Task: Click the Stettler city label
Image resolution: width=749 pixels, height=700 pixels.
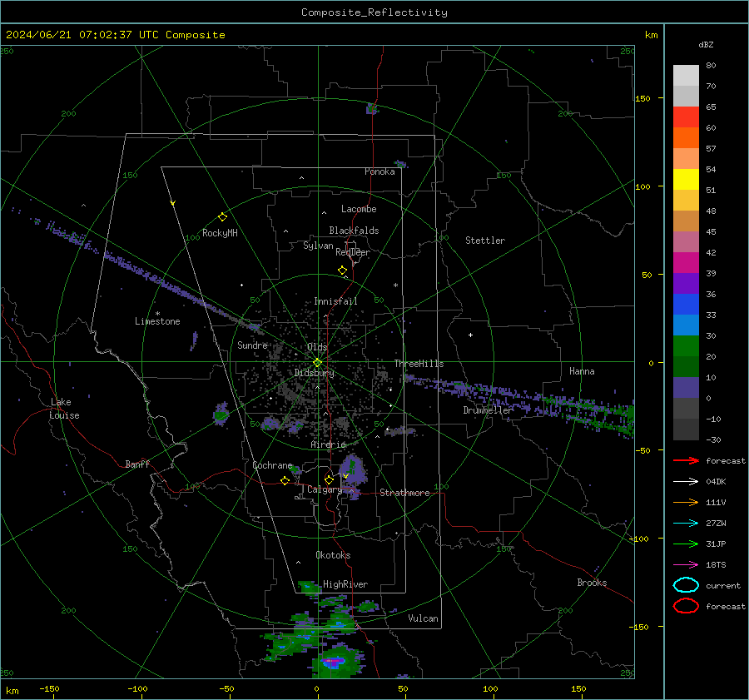Action: pos(485,241)
